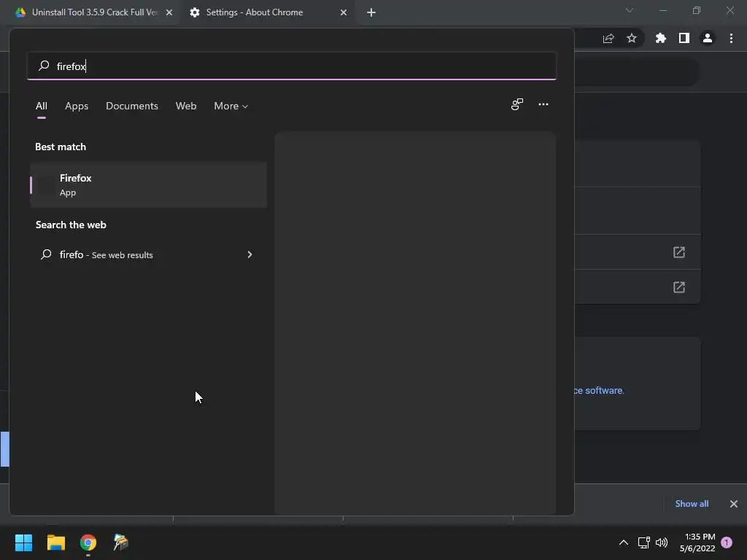
Task: Show hidden system tray icons
Action: pyautogui.click(x=623, y=542)
